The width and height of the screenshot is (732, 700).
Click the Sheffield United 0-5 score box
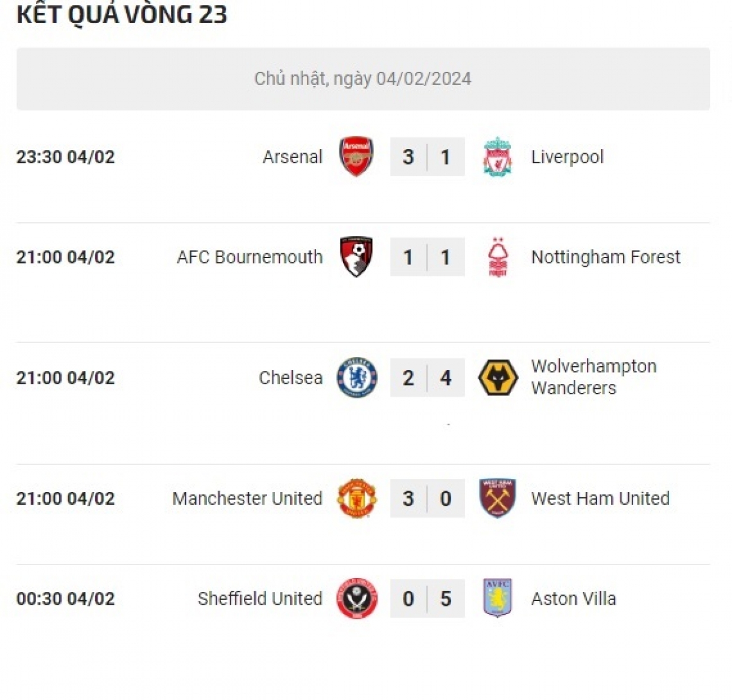tap(427, 599)
